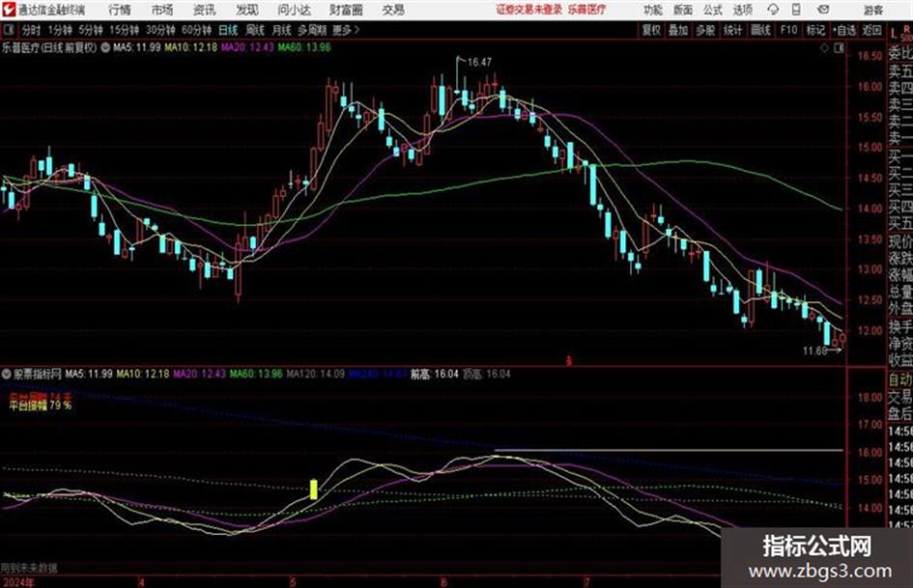Click the MA20: 12.43 main chart label
This screenshot has width=913, height=588.
[247, 47]
